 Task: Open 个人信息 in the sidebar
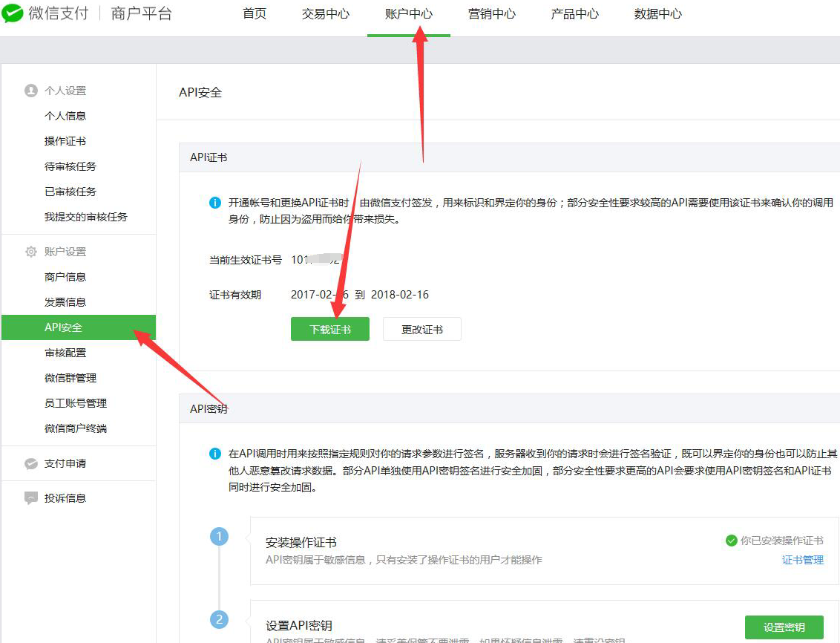point(65,116)
